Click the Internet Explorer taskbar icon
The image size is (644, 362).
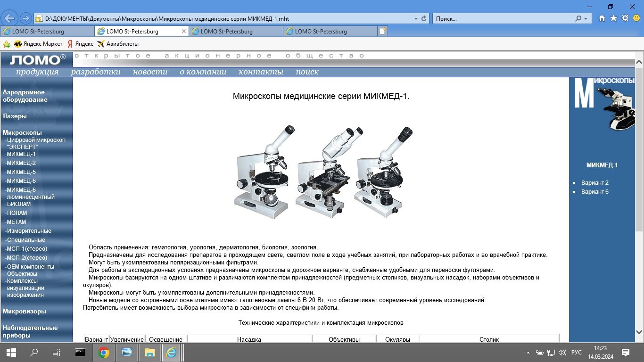click(x=172, y=352)
